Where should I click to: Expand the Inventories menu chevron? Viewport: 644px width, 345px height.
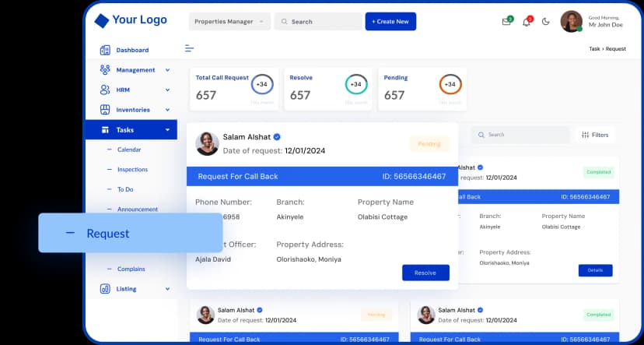[x=167, y=111]
